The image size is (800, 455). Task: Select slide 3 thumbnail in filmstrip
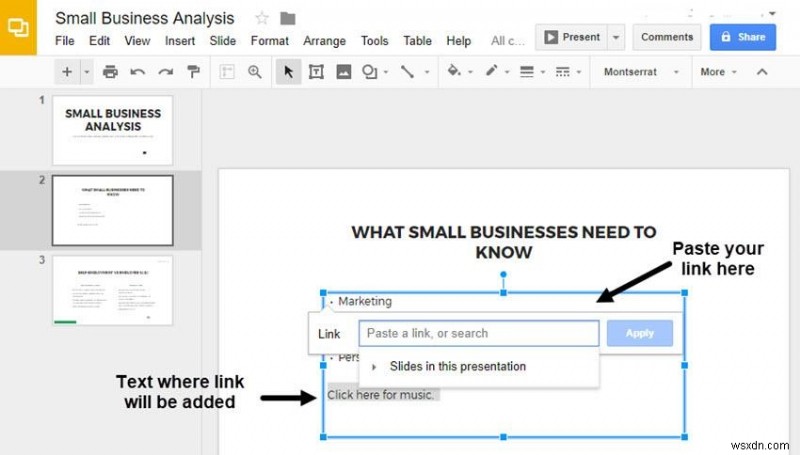point(113,290)
